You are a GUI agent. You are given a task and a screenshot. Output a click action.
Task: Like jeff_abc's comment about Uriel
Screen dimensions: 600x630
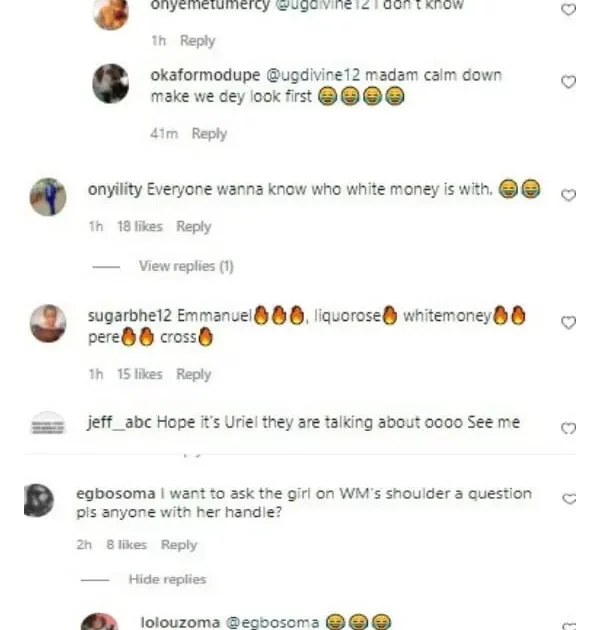(568, 429)
